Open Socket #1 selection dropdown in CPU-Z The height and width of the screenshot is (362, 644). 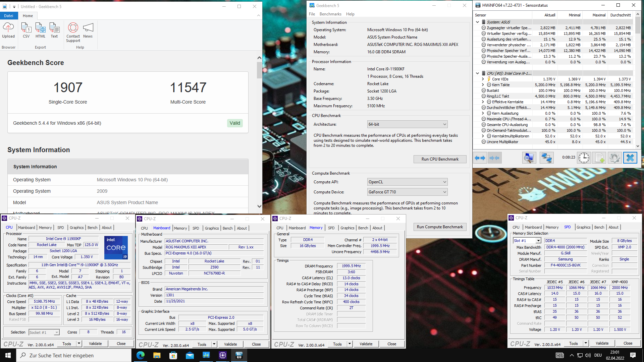(x=44, y=332)
